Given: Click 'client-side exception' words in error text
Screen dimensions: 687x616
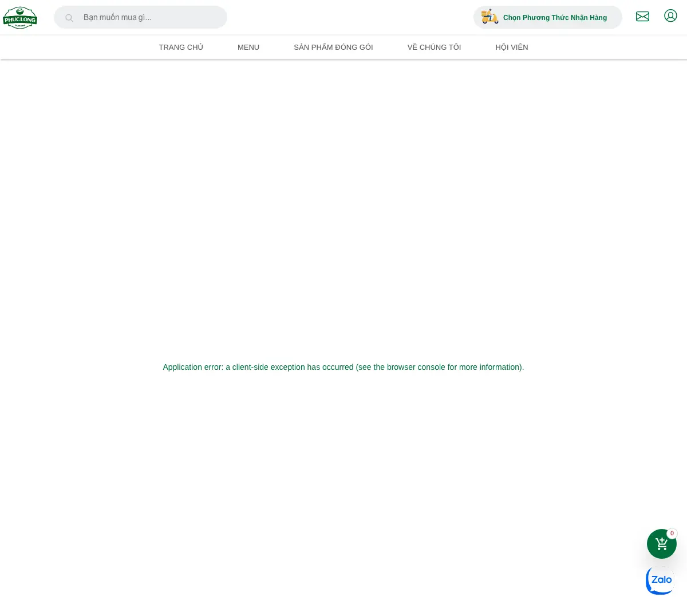Looking at the screenshot, I should (x=269, y=367).
